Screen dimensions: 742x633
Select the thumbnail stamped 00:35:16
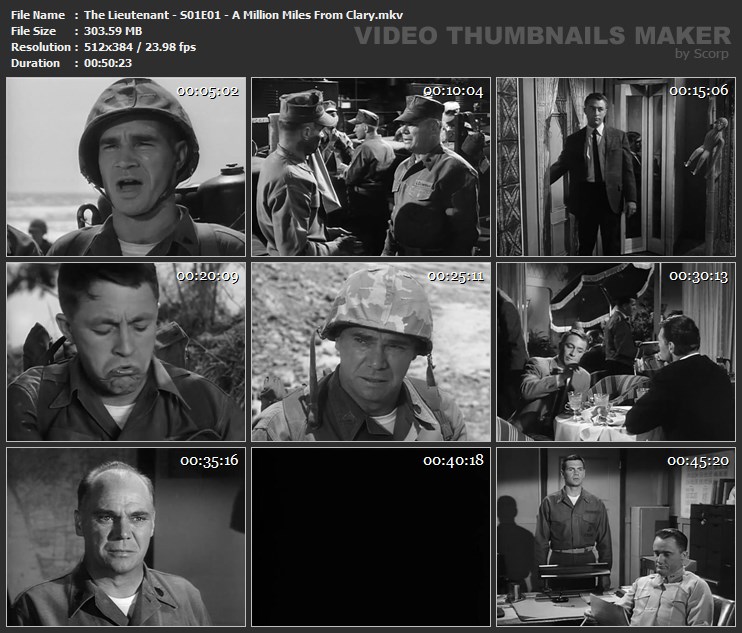pyautogui.click(x=126, y=537)
